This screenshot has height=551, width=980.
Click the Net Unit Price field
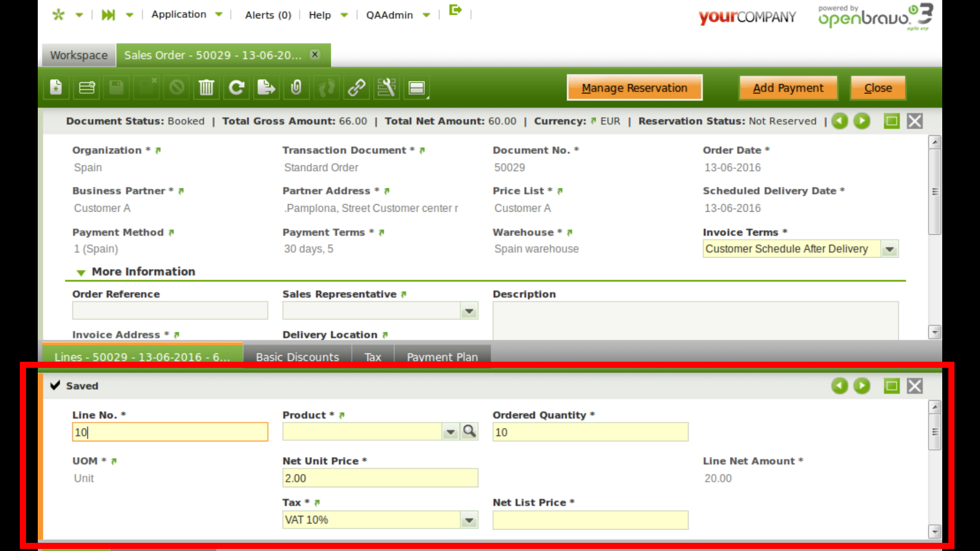[x=380, y=478]
